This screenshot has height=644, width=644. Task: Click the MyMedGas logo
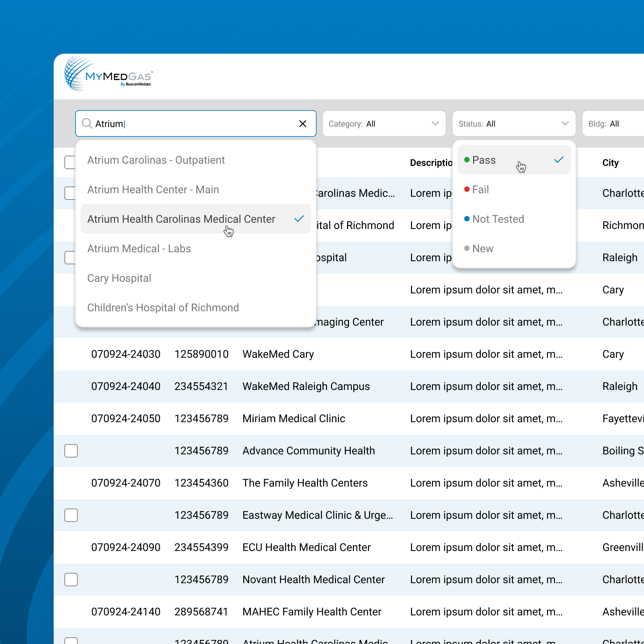109,74
